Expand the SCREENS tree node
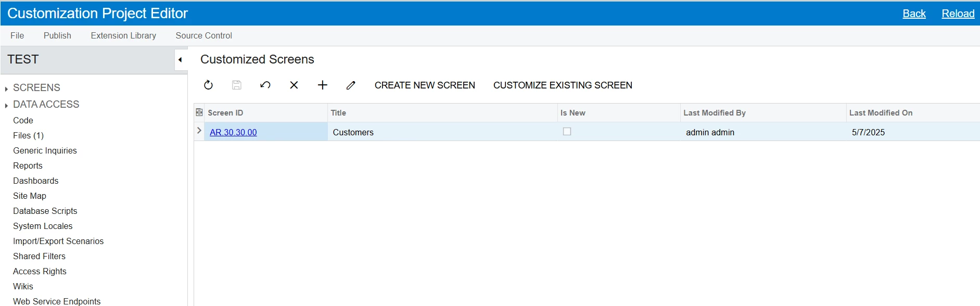980x306 pixels. pos(6,88)
